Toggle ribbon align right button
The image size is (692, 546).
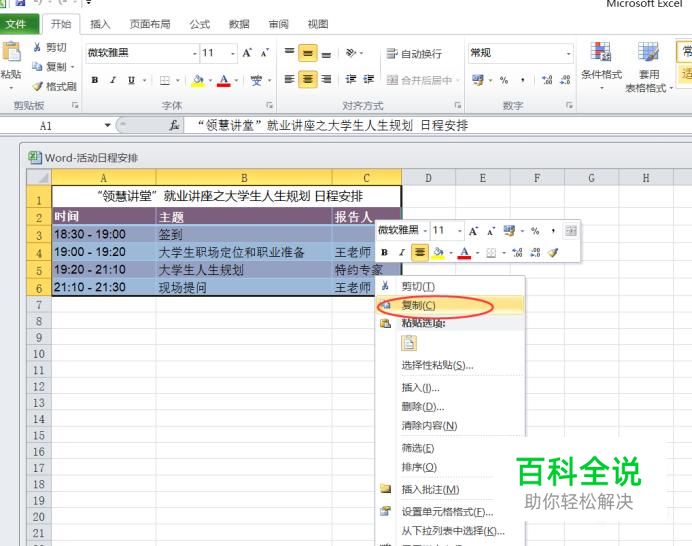click(x=326, y=79)
